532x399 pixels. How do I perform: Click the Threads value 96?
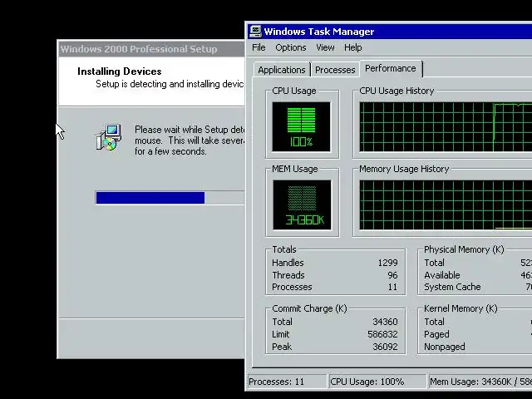[x=392, y=275]
